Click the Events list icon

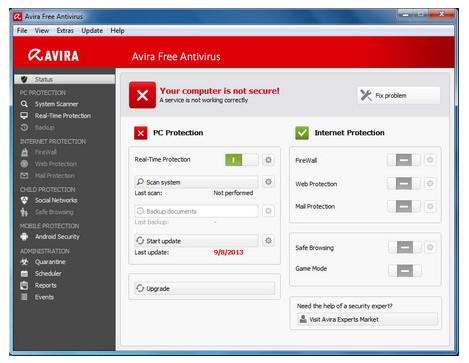[x=24, y=297]
